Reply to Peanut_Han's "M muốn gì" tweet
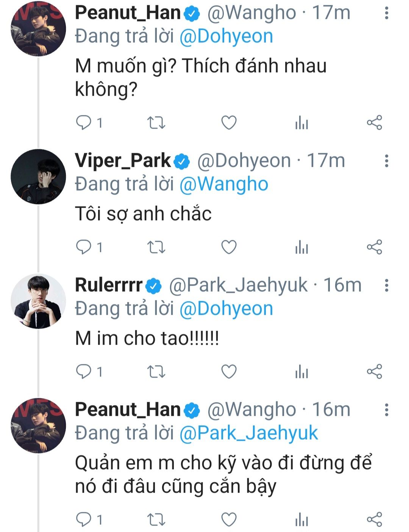The image size is (409, 532). pos(84,123)
